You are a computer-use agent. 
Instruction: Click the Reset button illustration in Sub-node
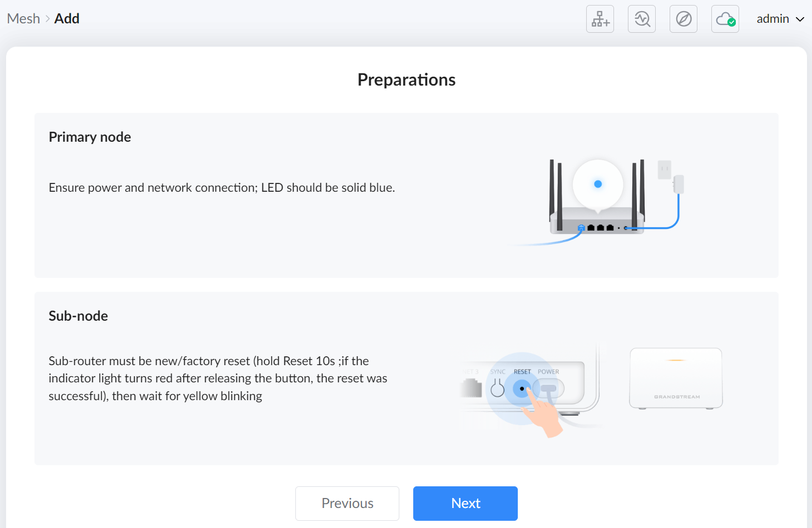point(522,388)
